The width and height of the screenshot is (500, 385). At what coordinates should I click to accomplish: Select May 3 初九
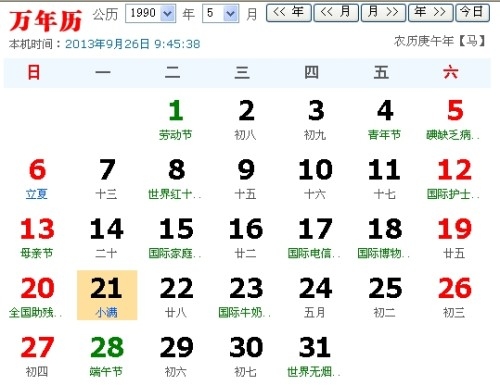(x=315, y=119)
